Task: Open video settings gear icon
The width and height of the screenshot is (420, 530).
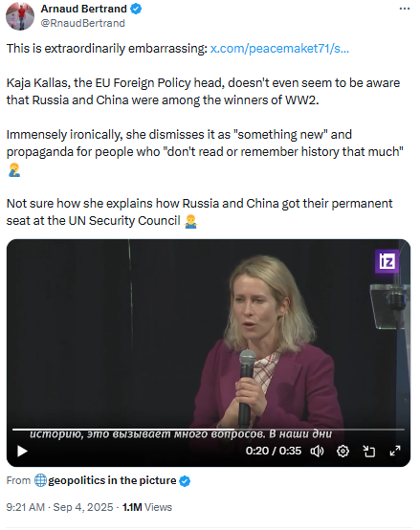Action: (343, 451)
